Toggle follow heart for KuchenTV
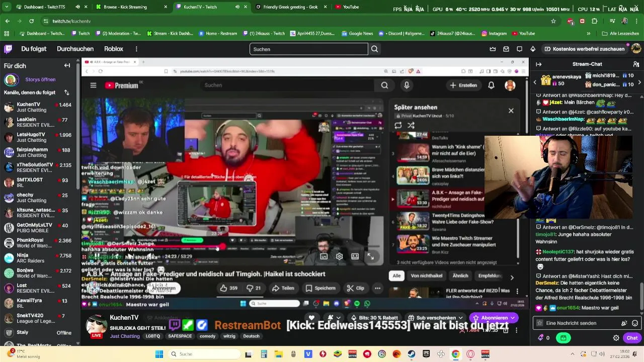 (x=311, y=318)
